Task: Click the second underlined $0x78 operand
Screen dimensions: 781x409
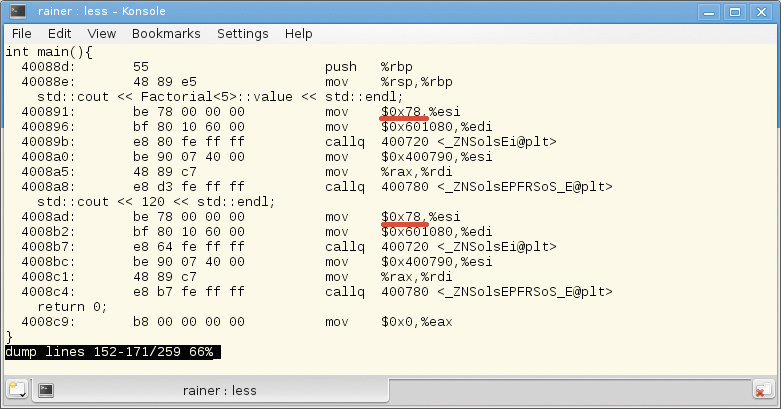Action: (403, 217)
